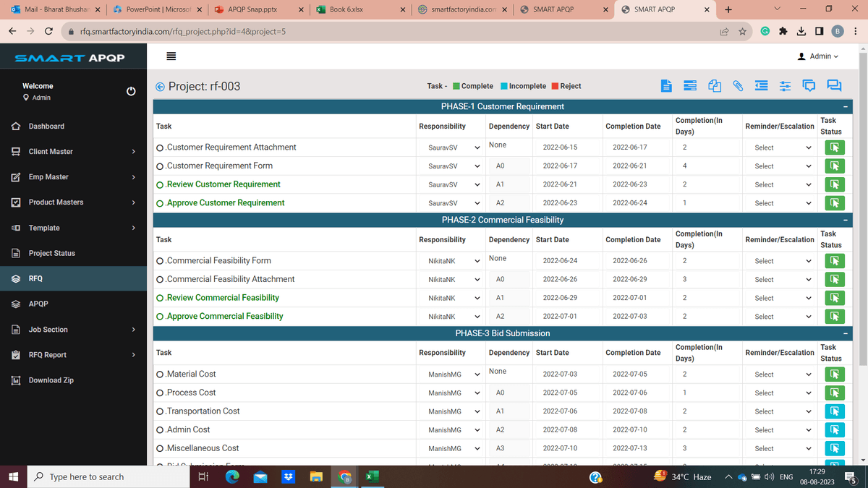
Task: Open the filter sliders icon in the project toolbar
Action: [785, 85]
